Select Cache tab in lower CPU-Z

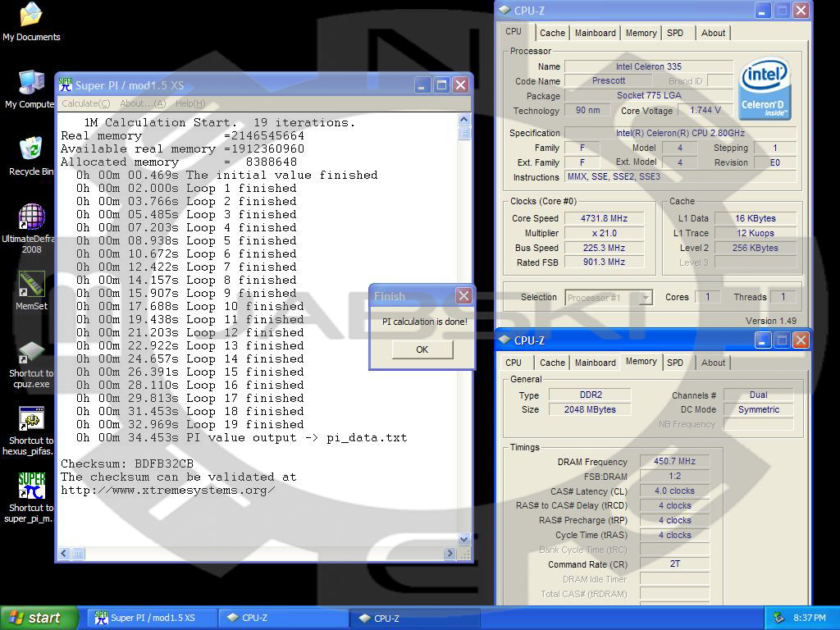click(552, 363)
